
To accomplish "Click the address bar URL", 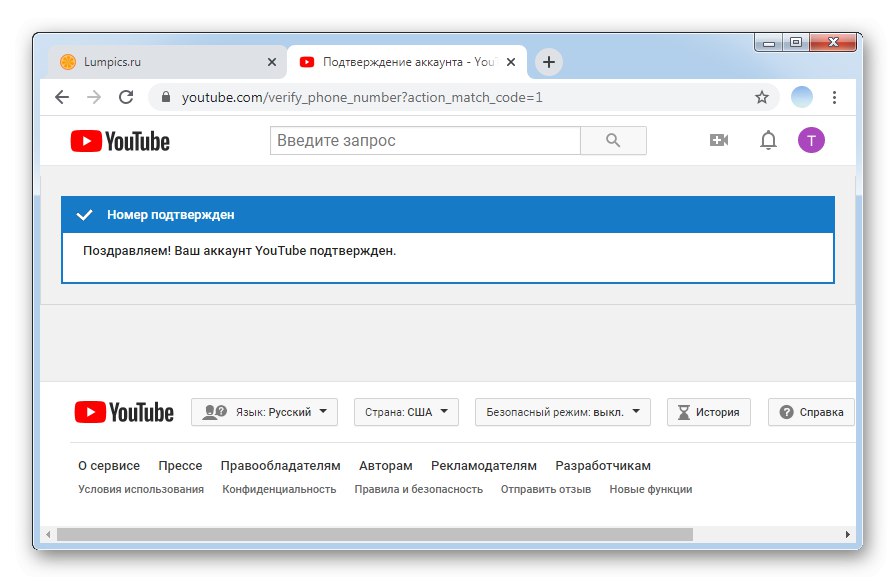I will click(x=362, y=97).
